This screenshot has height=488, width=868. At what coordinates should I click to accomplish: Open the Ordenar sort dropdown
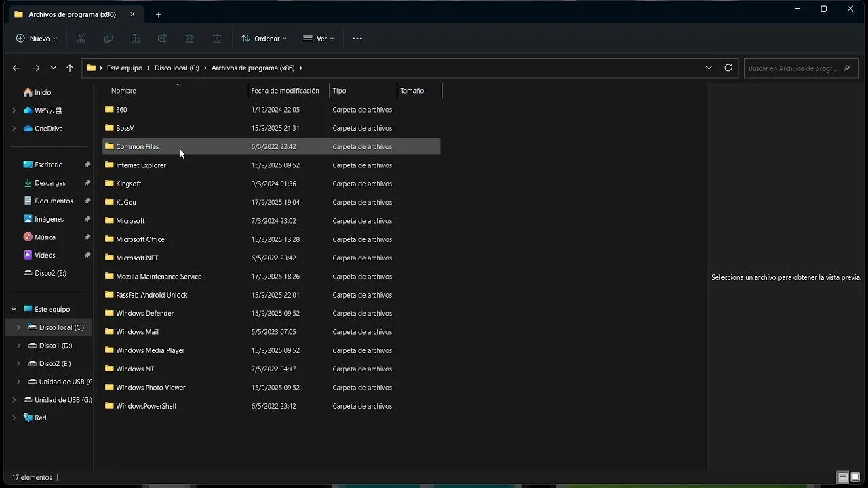coord(264,39)
